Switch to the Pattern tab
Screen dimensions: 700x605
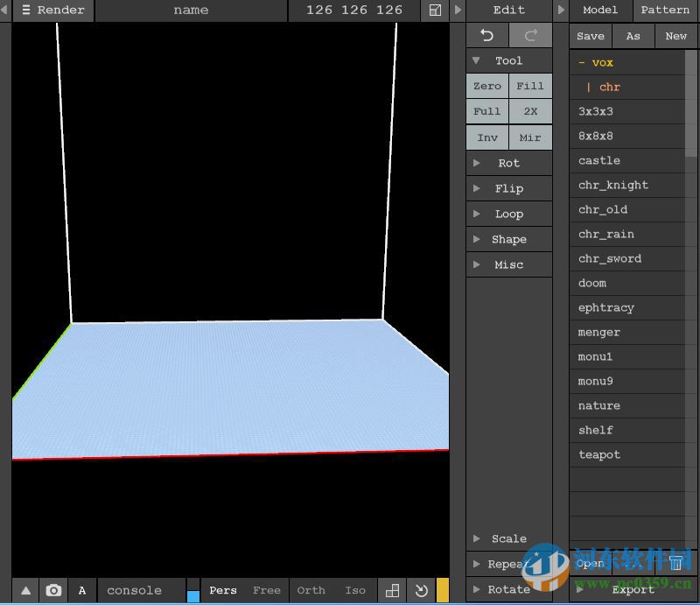(x=665, y=11)
